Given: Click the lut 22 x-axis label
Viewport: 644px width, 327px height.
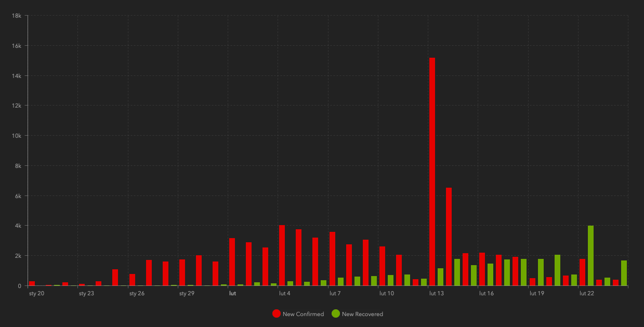Looking at the screenshot, I should click(x=586, y=294).
